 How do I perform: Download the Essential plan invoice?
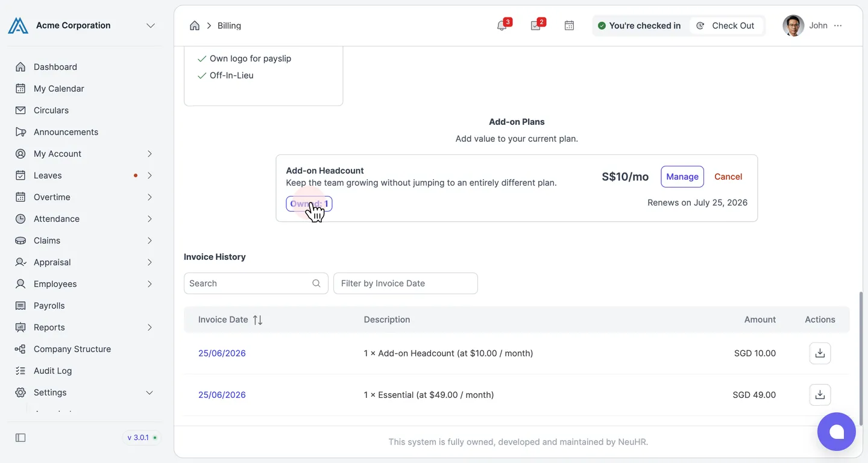click(820, 395)
